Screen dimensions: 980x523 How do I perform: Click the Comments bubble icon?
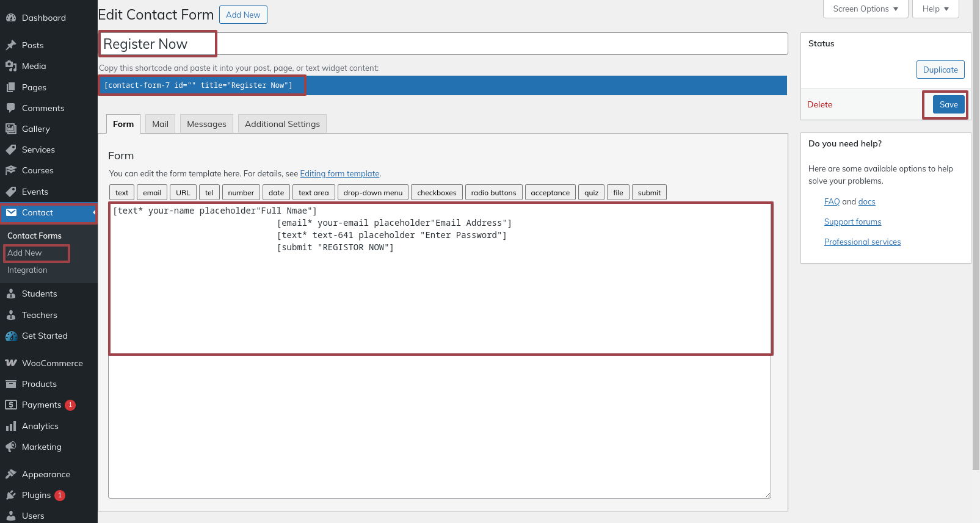click(11, 108)
